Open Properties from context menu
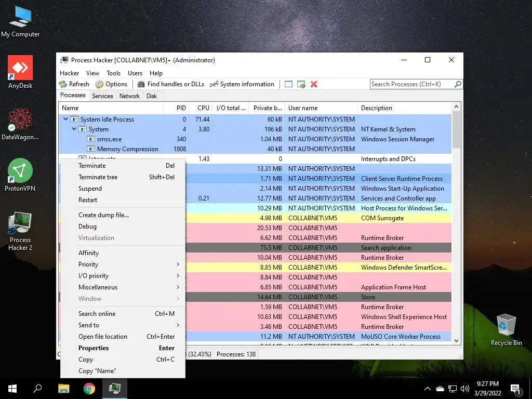 (123, 348)
